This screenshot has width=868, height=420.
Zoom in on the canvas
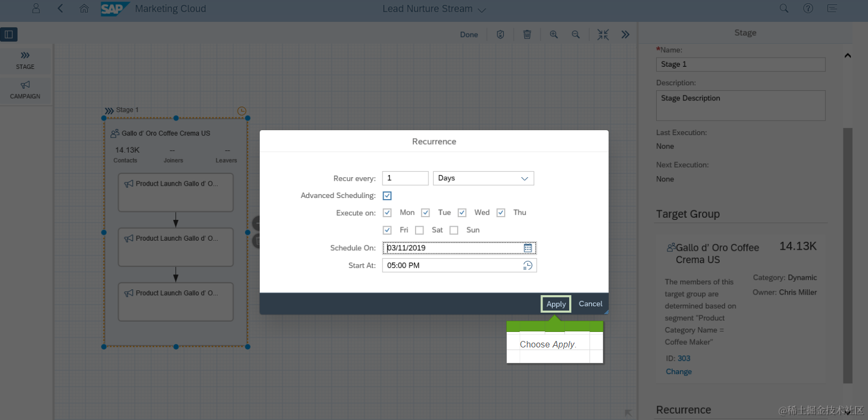click(x=554, y=35)
